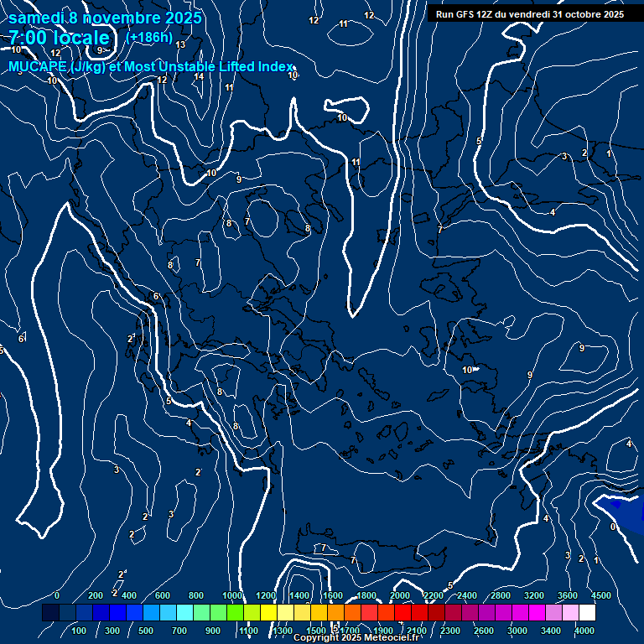
Task: Click 'MUCAPE (J/kg) et Most Unstable Lifted Index'
Action: (151, 66)
